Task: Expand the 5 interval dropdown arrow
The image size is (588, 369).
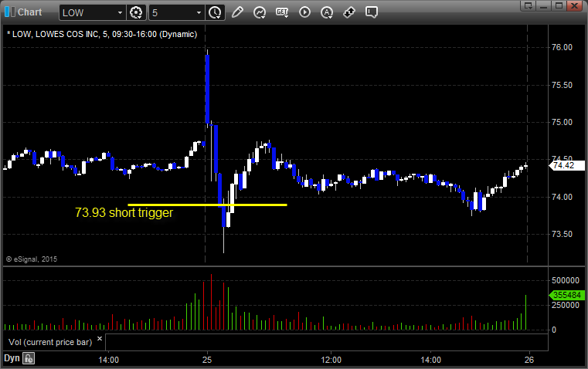Action: pos(199,12)
